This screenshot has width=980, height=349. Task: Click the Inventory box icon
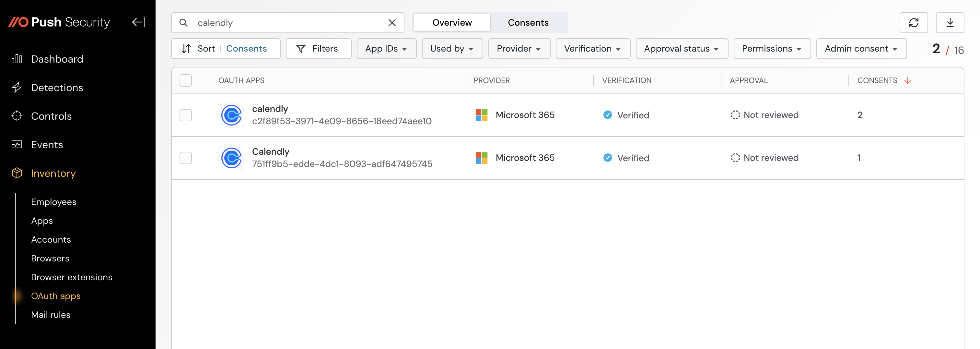(x=17, y=173)
